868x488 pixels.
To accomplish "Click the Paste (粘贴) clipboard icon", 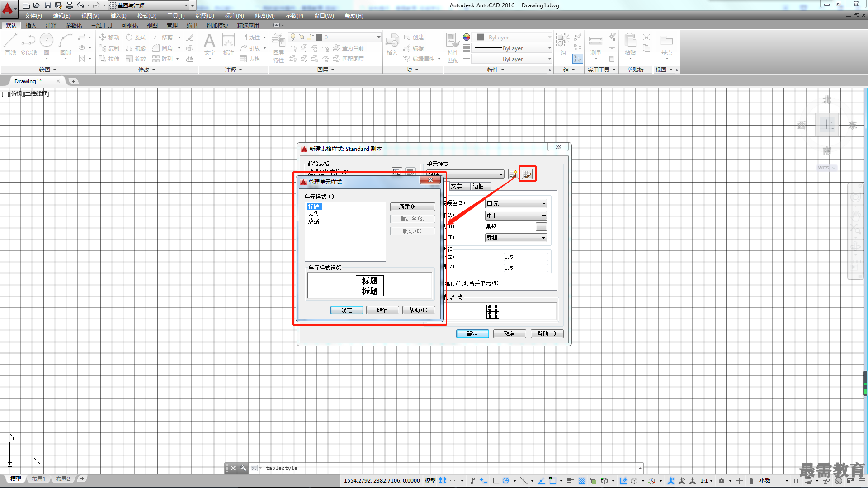I will click(630, 44).
